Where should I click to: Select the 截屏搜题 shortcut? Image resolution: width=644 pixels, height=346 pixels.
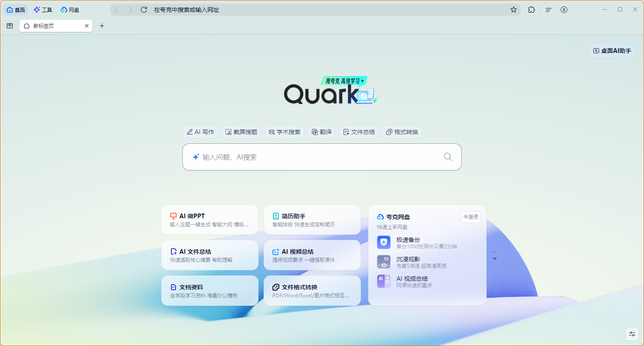pyautogui.click(x=241, y=132)
